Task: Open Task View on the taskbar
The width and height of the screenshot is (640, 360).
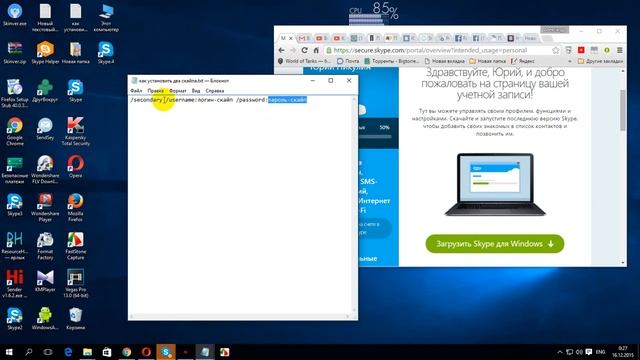Action: click(48, 352)
